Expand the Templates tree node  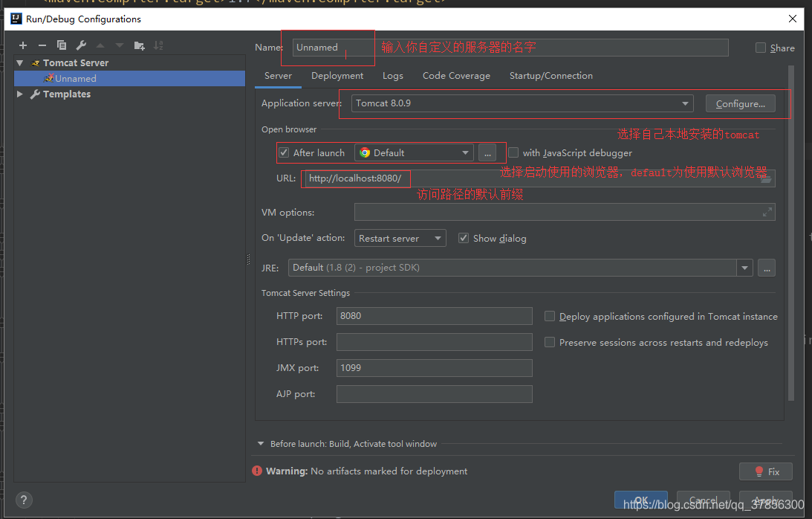19,94
